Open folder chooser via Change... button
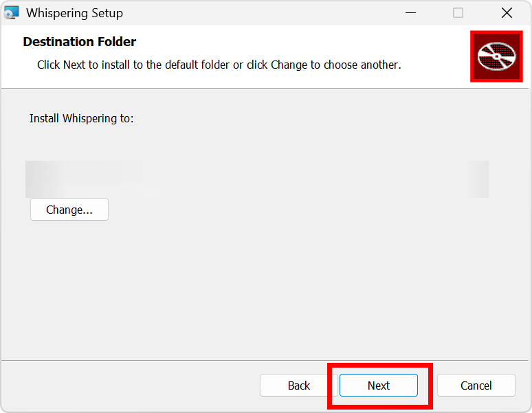532x413 pixels. point(69,210)
